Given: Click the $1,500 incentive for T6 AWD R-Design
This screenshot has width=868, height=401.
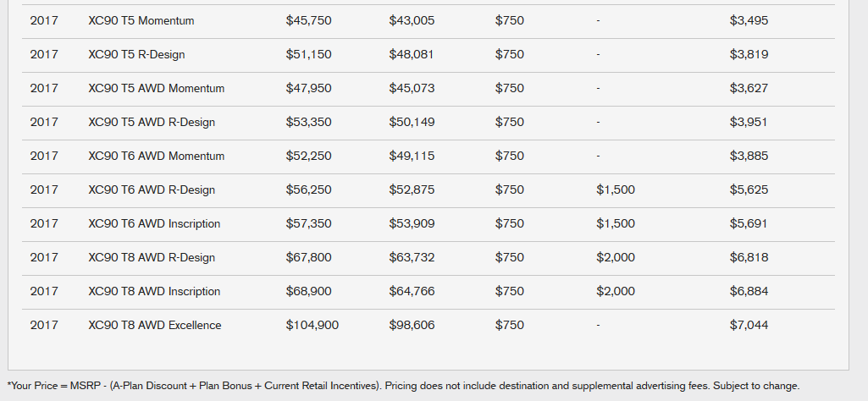Looking at the screenshot, I should pyautogui.click(x=616, y=190).
